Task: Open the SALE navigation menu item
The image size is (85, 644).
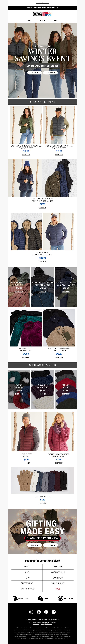Action: [x=56, y=20]
